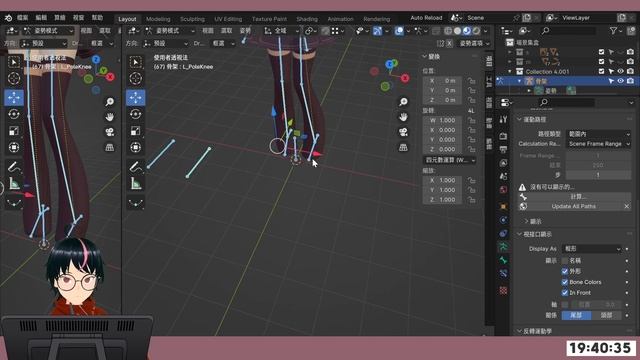Select the Transform tool in right viewport toolbar
The image size is (640, 360).
(136, 147)
